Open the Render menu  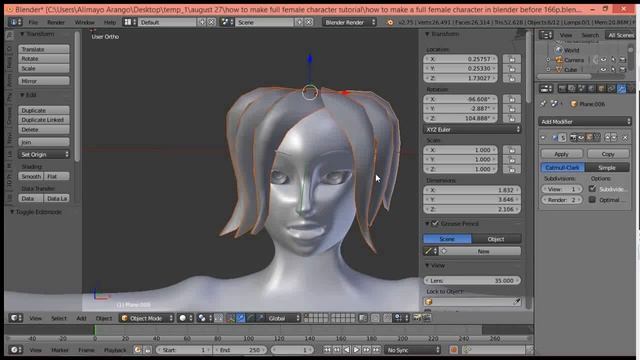pyautogui.click(x=56, y=22)
